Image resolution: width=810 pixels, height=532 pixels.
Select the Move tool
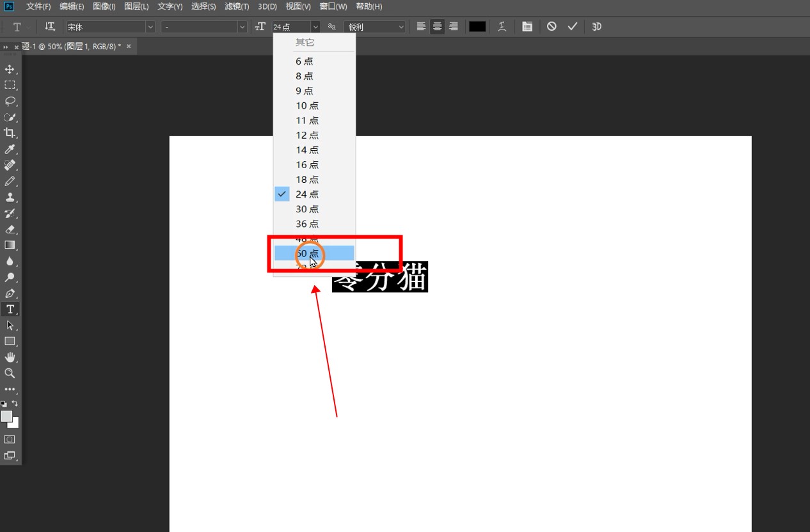tap(10, 69)
